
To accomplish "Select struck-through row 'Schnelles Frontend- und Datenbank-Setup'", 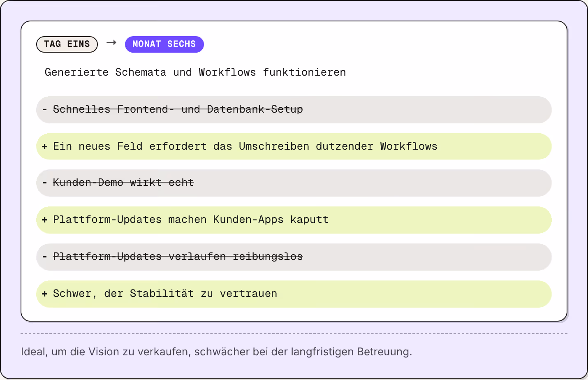I will [x=294, y=110].
